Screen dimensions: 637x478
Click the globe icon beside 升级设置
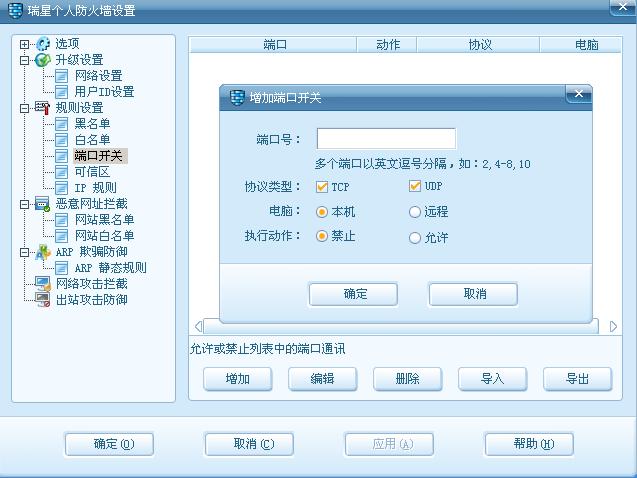(43, 60)
